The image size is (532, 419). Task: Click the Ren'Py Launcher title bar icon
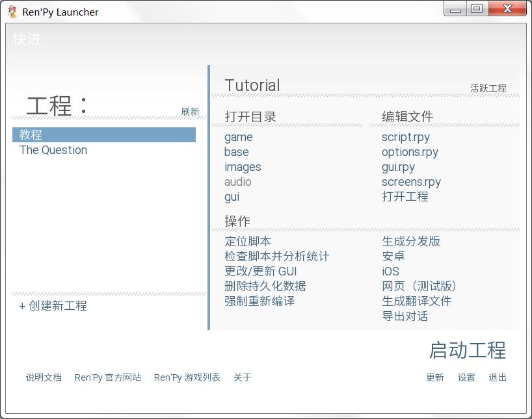pos(12,12)
